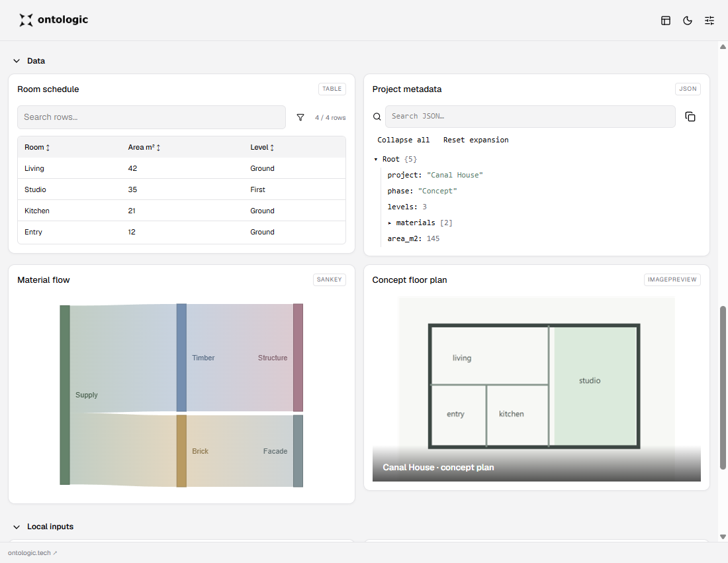Click the area_m2 value 145

pos(433,238)
